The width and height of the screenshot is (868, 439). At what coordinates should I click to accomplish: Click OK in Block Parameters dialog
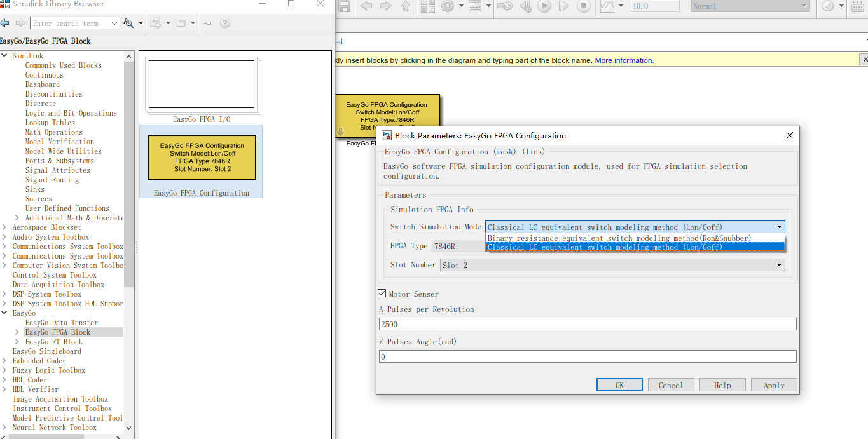(x=619, y=385)
